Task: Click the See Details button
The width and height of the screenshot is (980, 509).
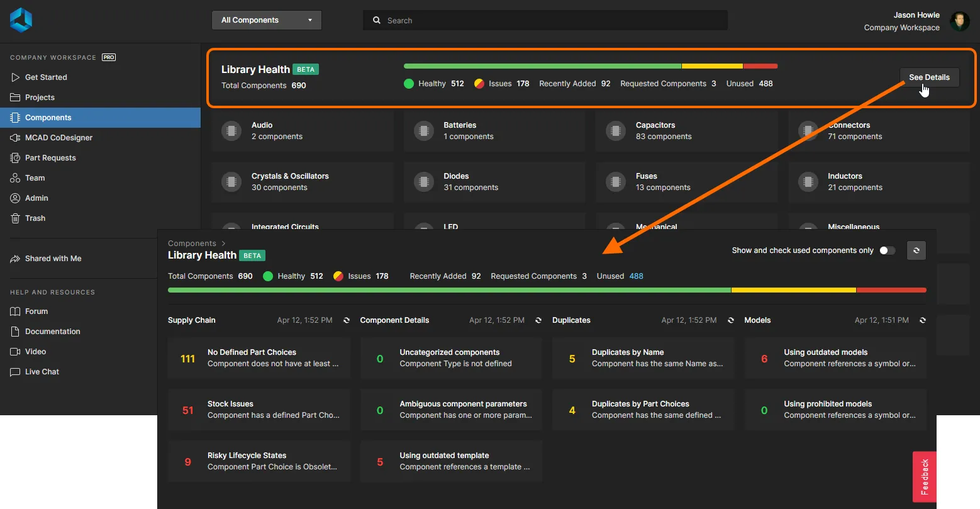Action: [929, 77]
